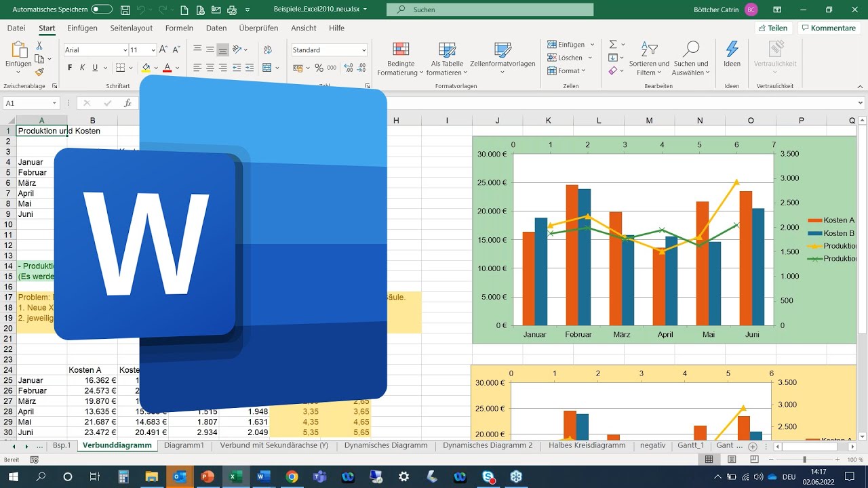The width and height of the screenshot is (868, 488).
Task: Open the font name Arial dropdown
Action: [125, 50]
